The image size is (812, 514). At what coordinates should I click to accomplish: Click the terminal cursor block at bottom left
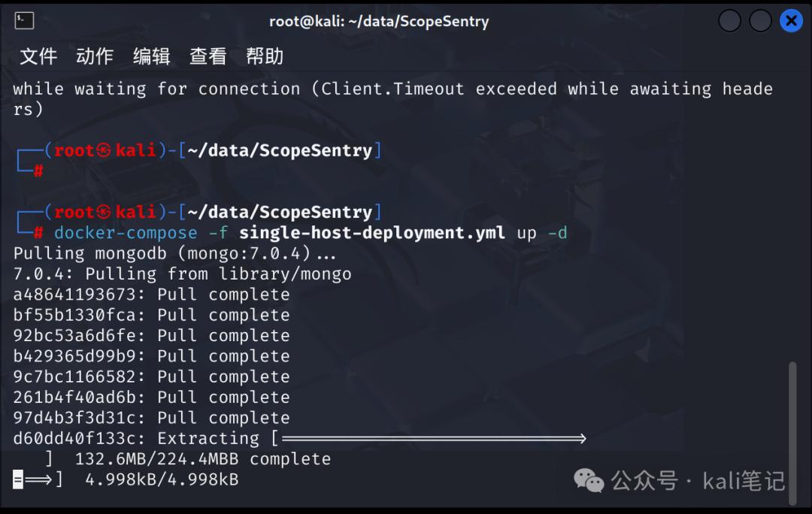pyautogui.click(x=18, y=479)
